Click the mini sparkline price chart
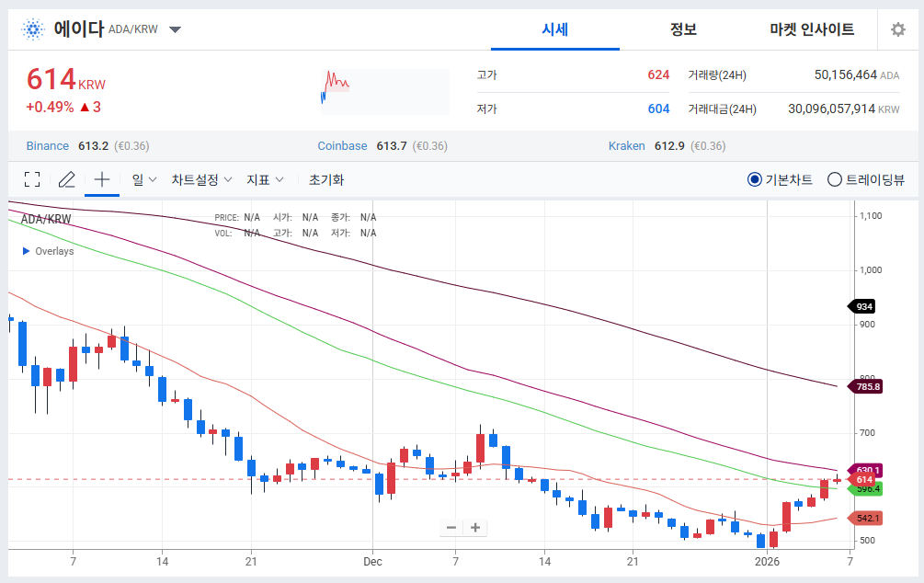The height and width of the screenshot is (583, 924). [382, 91]
